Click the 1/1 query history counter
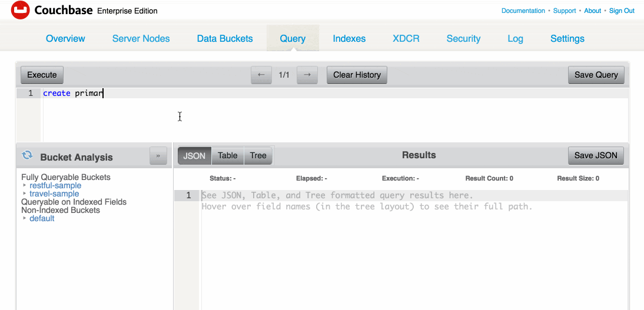The image size is (644, 310). tap(284, 75)
